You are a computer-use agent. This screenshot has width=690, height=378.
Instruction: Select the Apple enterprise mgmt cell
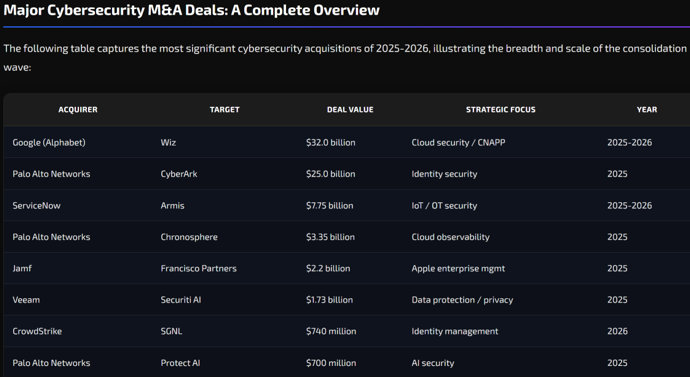pos(458,268)
